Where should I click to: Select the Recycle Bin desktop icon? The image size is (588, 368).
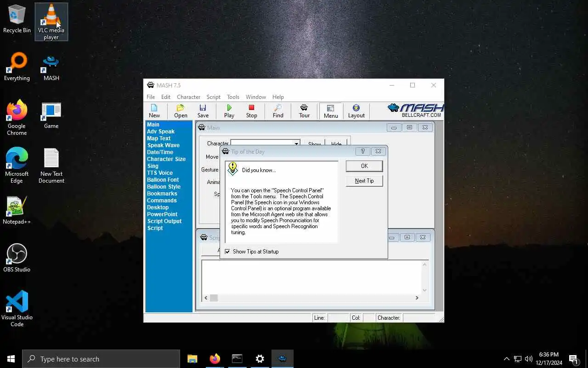(17, 19)
